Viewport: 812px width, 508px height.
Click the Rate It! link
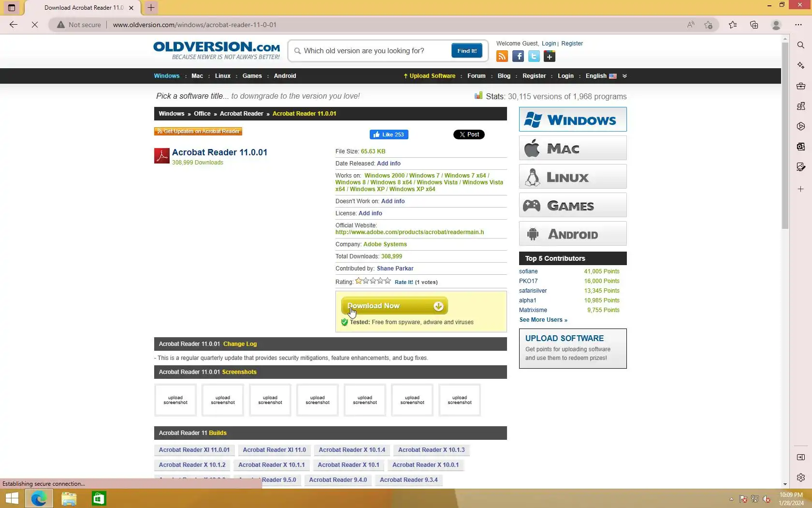[x=404, y=282]
